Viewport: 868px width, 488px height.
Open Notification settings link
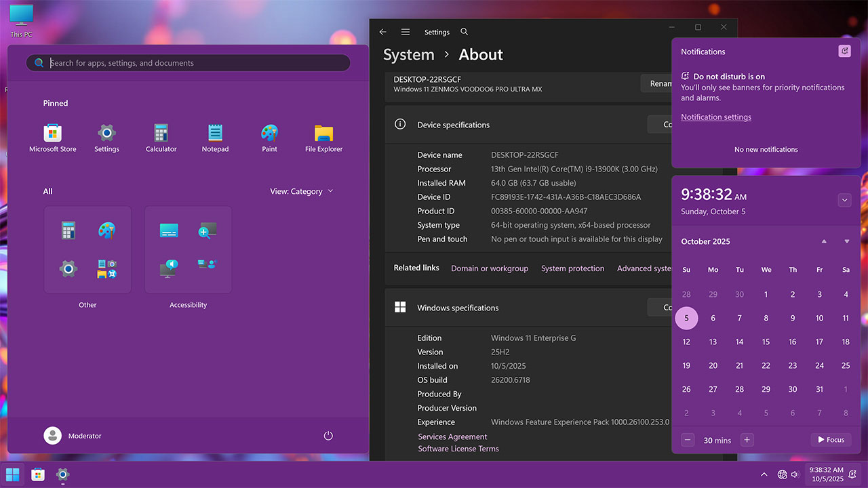pos(716,117)
